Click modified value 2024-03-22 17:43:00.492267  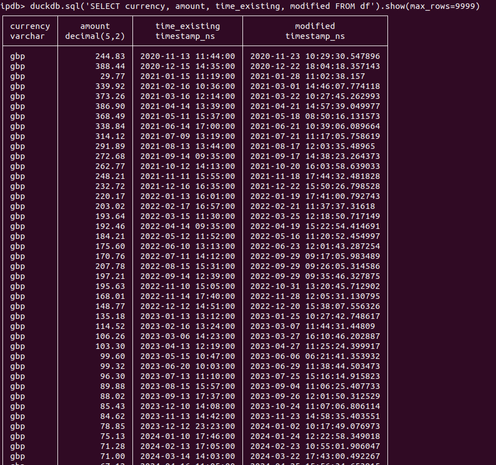coord(315,456)
